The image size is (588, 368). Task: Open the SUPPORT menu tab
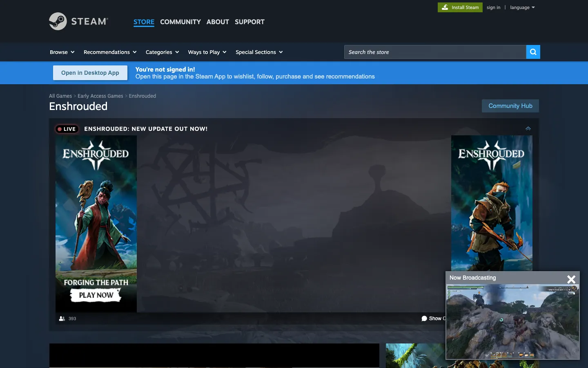[x=249, y=22]
